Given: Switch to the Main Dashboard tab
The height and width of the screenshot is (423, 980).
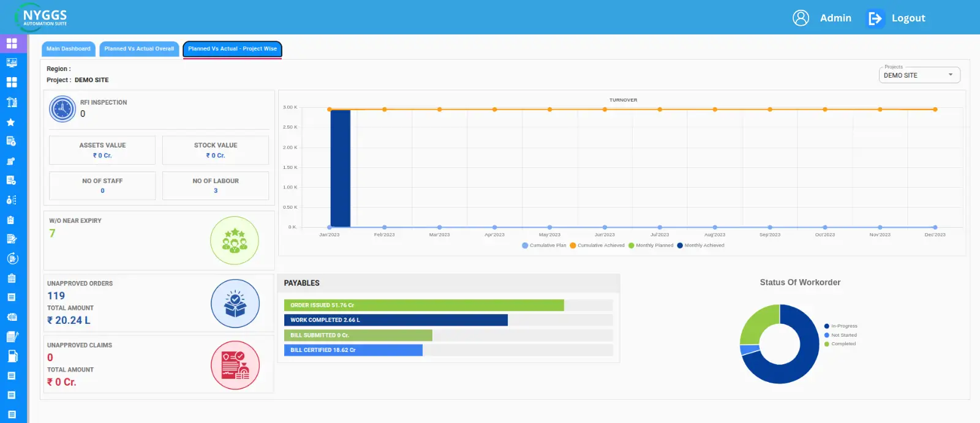Looking at the screenshot, I should click(69, 49).
